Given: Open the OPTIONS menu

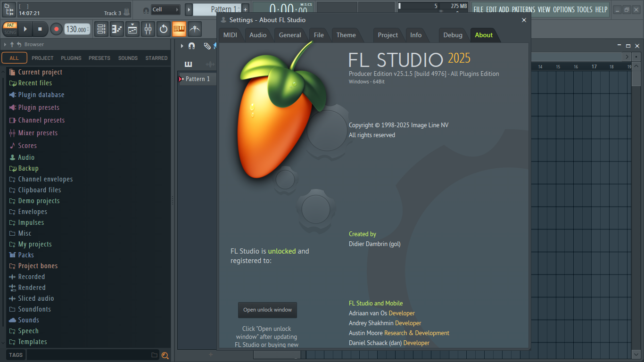Looking at the screenshot, I should click(564, 9).
